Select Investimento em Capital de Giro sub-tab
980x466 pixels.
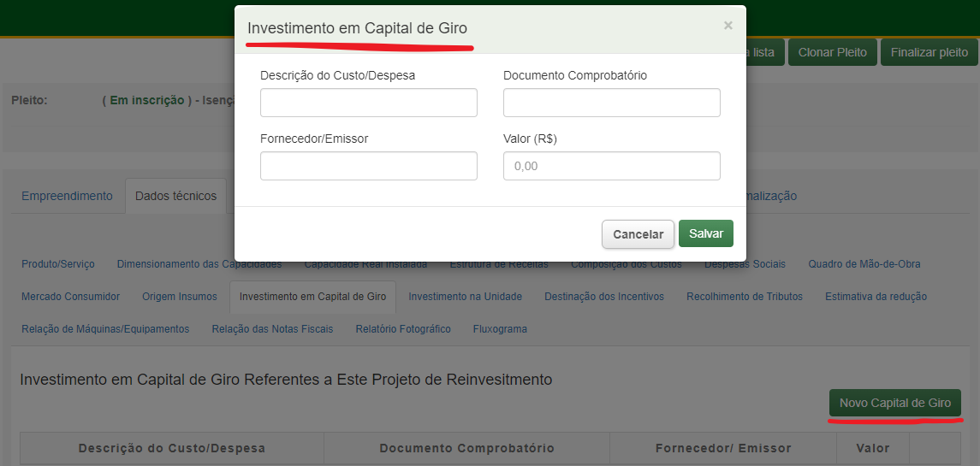coord(312,296)
